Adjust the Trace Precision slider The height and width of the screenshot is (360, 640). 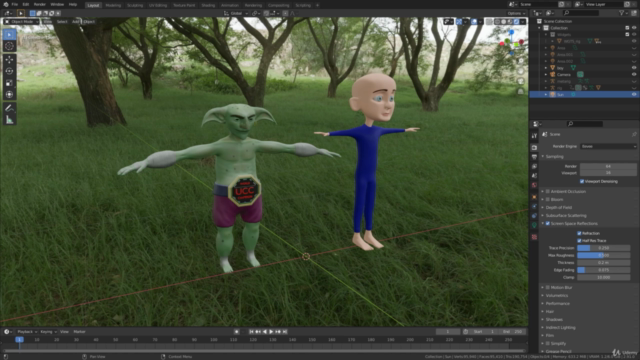(x=603, y=248)
